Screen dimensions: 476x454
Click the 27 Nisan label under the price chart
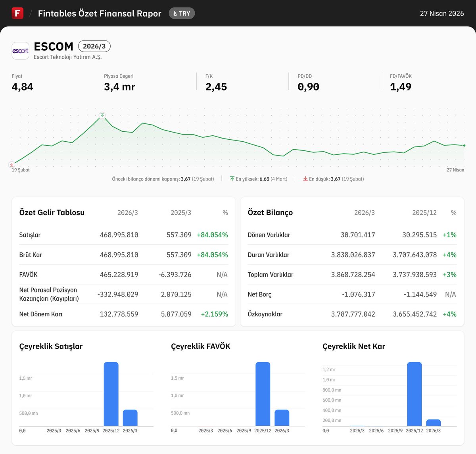(x=455, y=170)
